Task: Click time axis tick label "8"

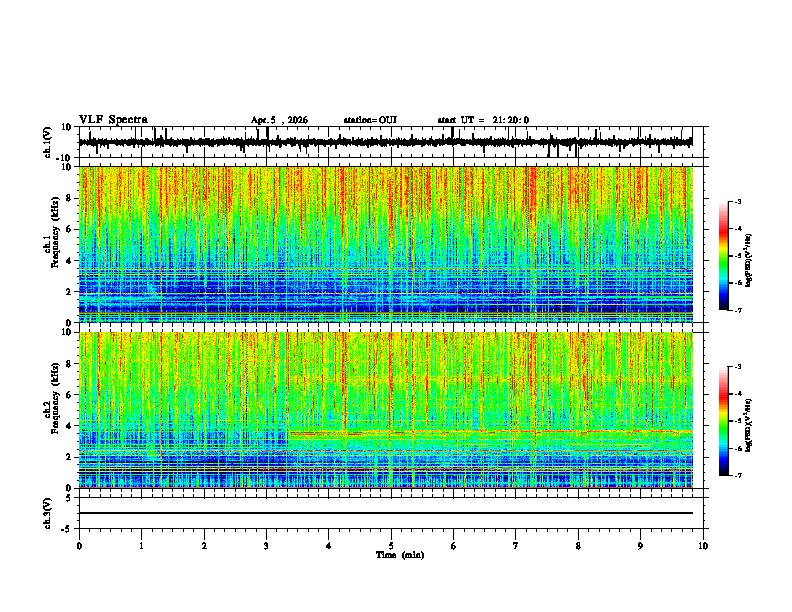Action: coord(578,546)
